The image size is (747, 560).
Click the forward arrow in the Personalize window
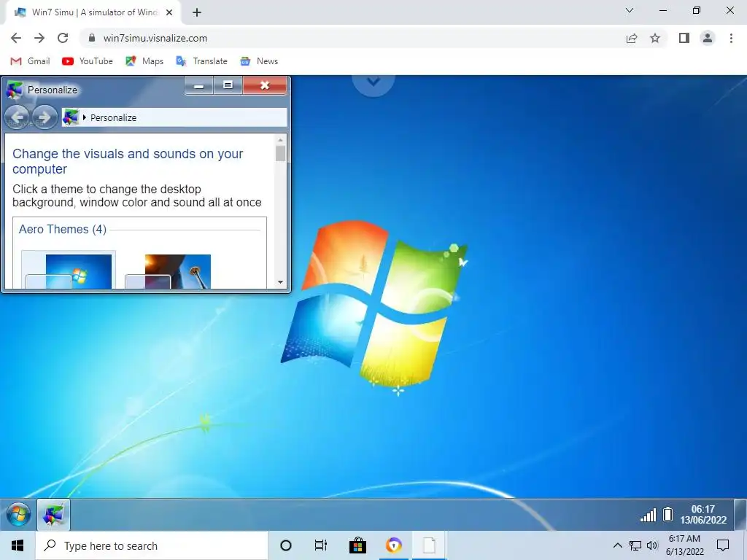(44, 117)
